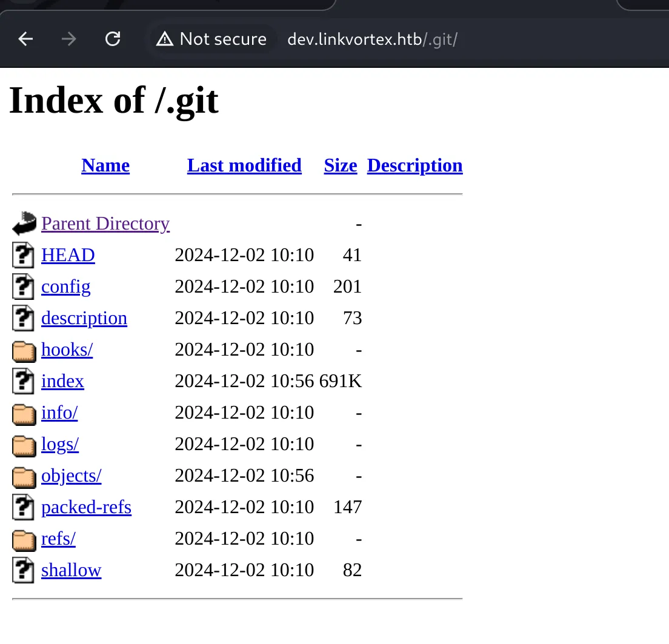
Task: Click the folder icon beside objects/
Action: [24, 477]
